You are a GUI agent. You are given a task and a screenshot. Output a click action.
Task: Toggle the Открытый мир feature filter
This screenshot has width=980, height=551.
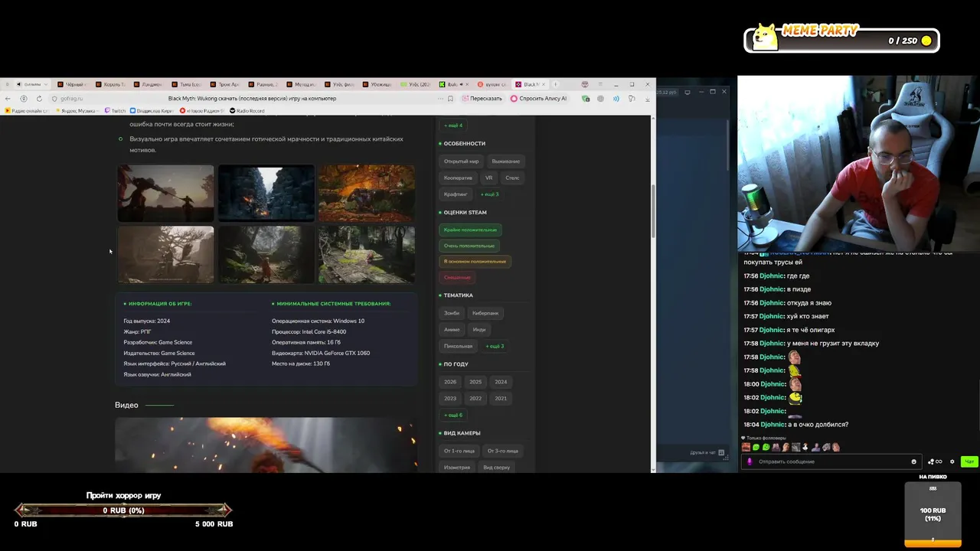point(461,161)
